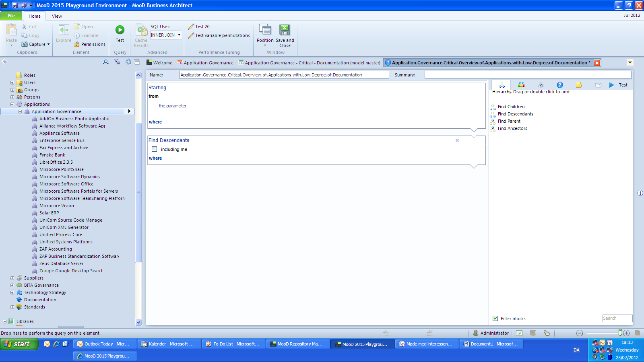Open the Position window icon
Viewport: 644px width, 362px height.
265,30
